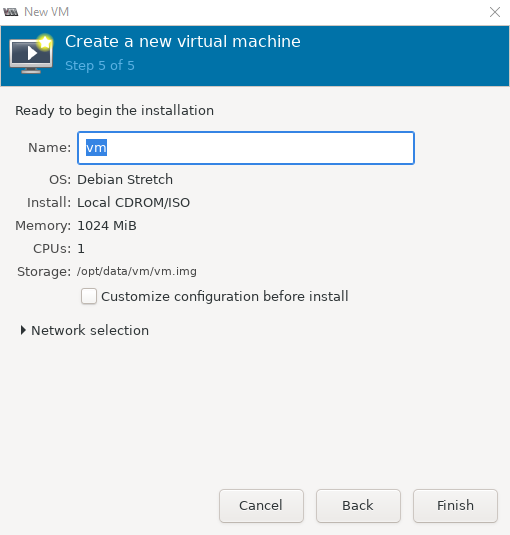The height and width of the screenshot is (535, 510).
Task: Click the Create a new virtual machine heading
Action: 183,42
